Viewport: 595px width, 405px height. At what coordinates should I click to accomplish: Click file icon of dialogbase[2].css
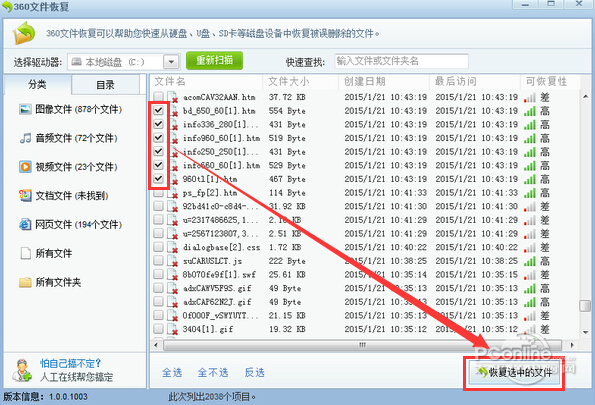[173, 247]
